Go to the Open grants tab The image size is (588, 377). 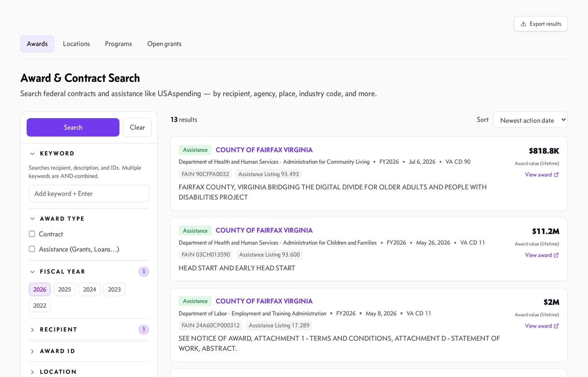[164, 44]
